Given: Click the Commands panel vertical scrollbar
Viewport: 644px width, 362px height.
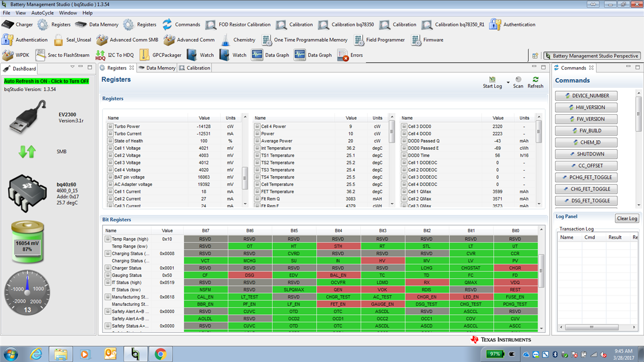Looking at the screenshot, I should pyautogui.click(x=639, y=148).
